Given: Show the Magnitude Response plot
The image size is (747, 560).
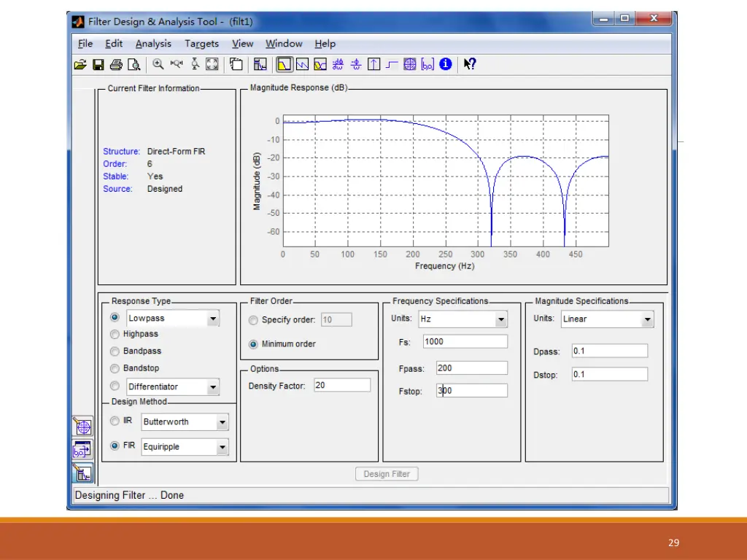Looking at the screenshot, I should (x=284, y=64).
